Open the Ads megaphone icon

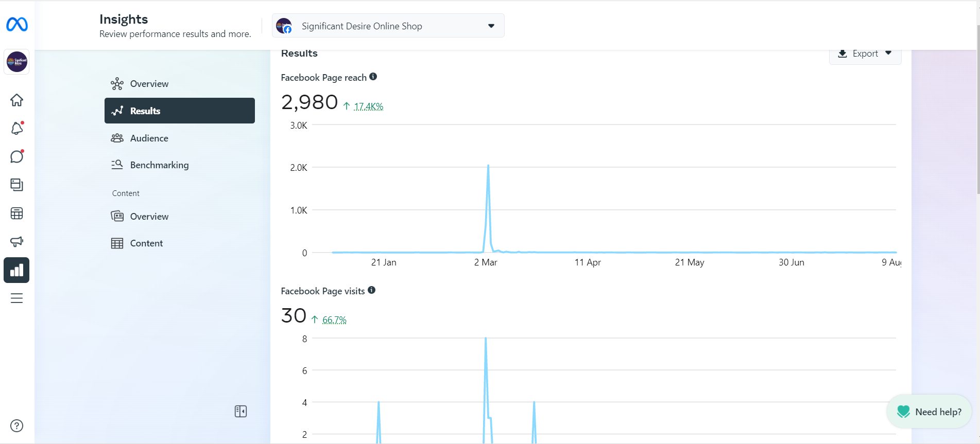[x=17, y=241]
